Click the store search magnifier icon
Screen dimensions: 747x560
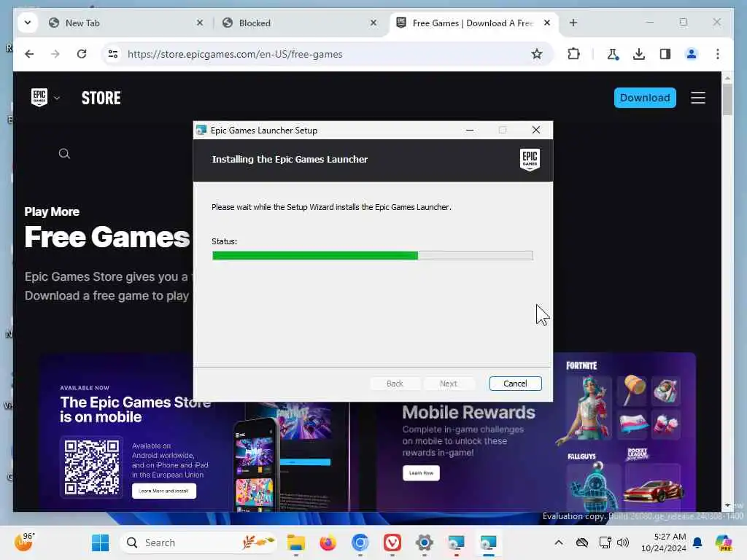click(64, 154)
